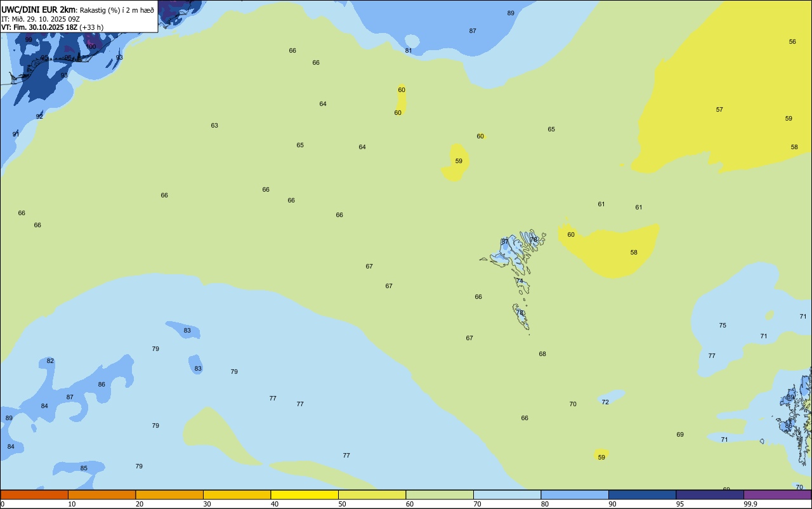Pick the 50–60 pale yellow legend swatch

372,494
